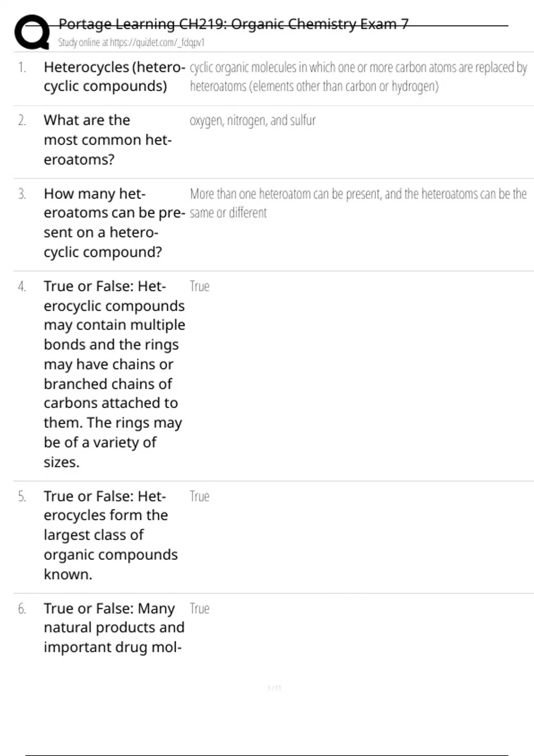Open the quizlet.com study online link
Image resolution: width=534 pixels, height=756 pixels.
[131, 43]
